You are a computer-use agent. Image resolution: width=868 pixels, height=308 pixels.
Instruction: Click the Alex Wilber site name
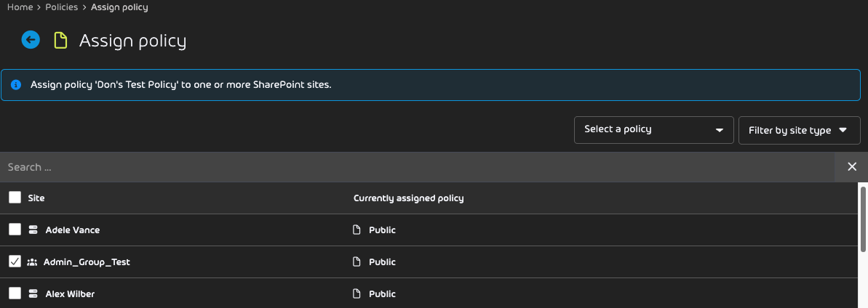(69, 294)
